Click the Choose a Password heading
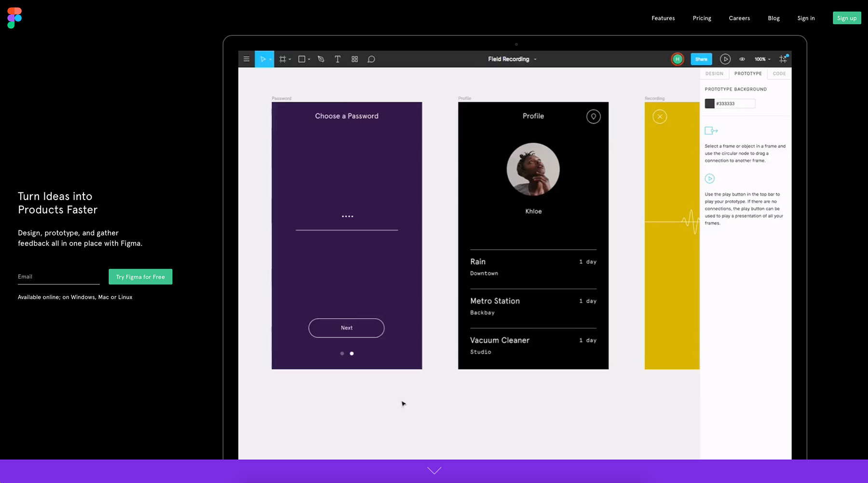The width and height of the screenshot is (868, 483). point(347,116)
